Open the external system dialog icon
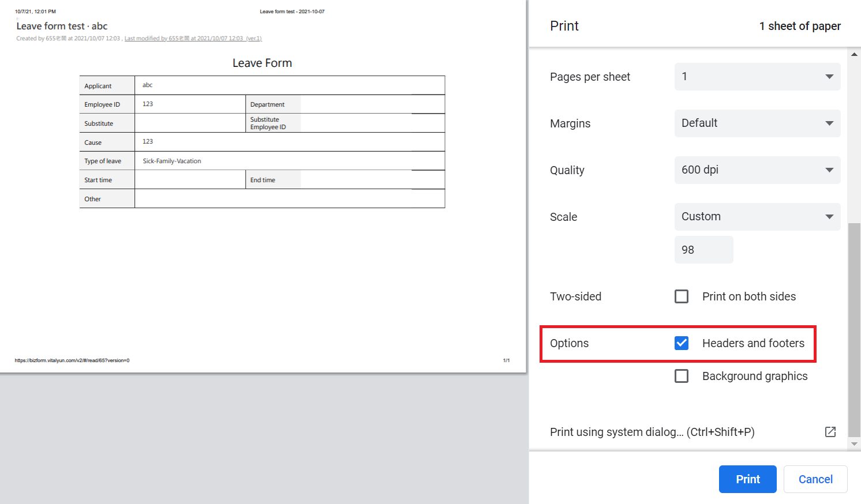 830,432
